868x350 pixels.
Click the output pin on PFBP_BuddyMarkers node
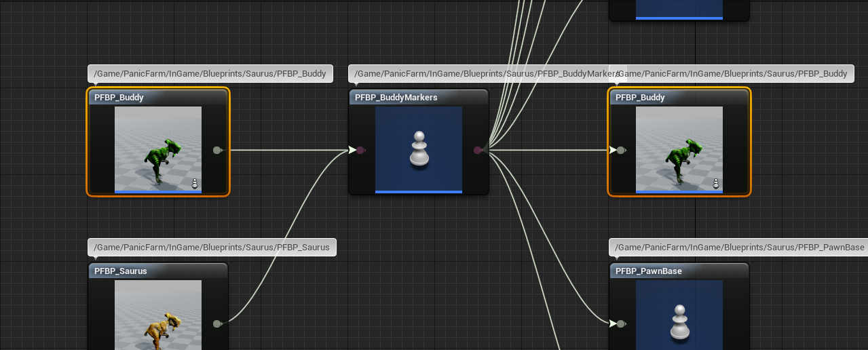pyautogui.click(x=478, y=150)
